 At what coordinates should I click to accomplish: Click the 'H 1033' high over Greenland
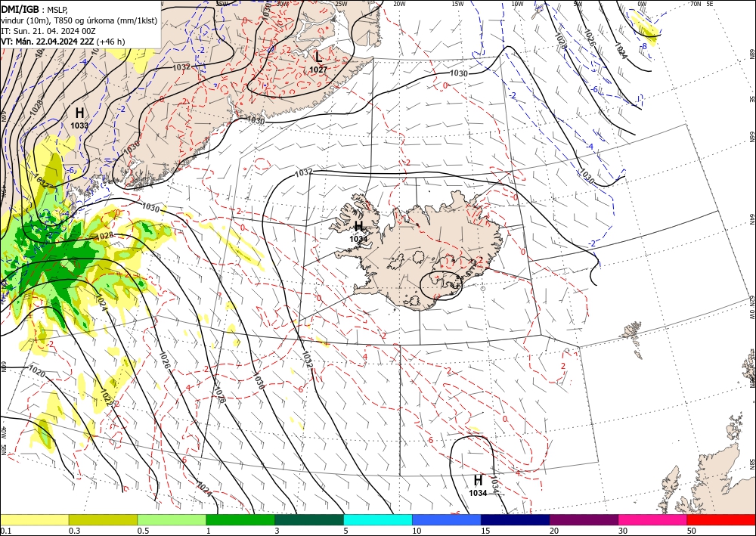(x=79, y=118)
